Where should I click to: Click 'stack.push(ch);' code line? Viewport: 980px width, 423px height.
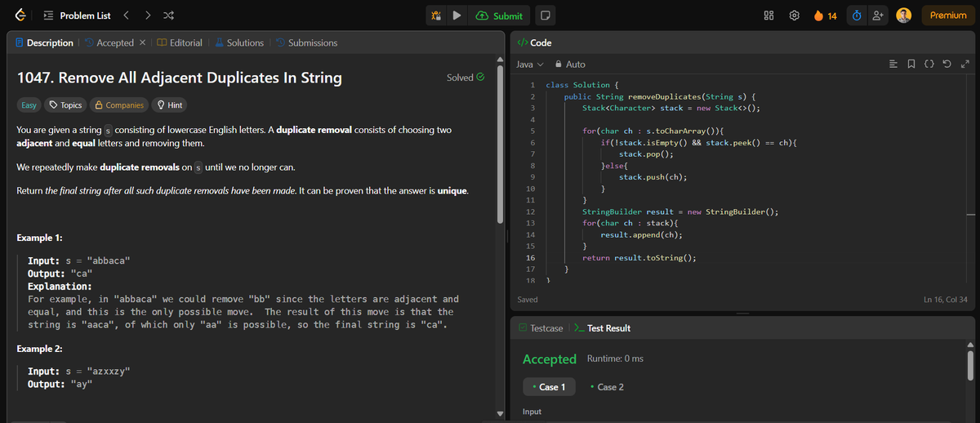pos(652,176)
